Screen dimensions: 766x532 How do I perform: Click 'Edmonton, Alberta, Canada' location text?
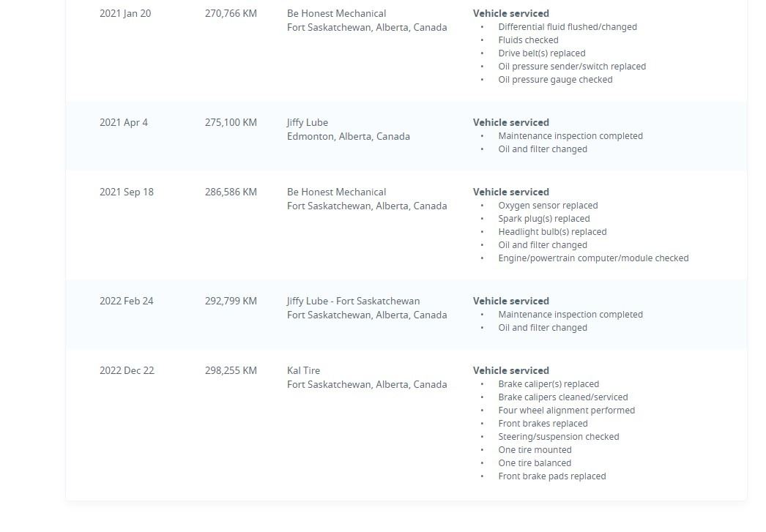(349, 136)
